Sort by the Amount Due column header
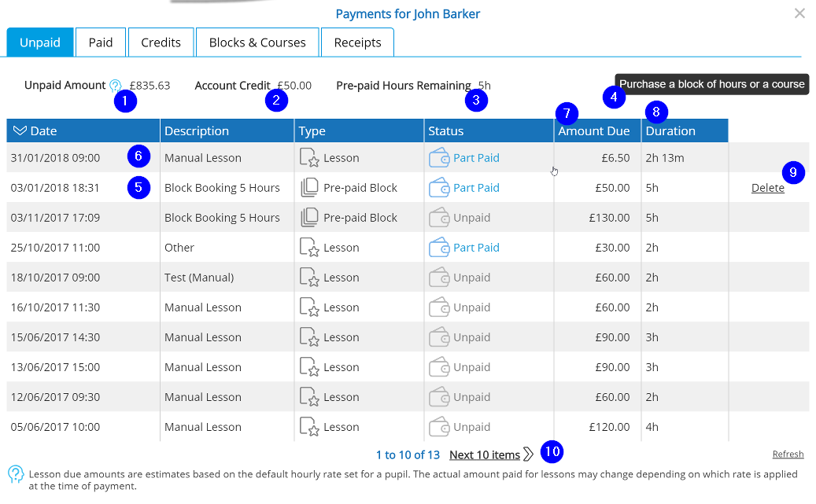The width and height of the screenshot is (816, 504). (597, 131)
